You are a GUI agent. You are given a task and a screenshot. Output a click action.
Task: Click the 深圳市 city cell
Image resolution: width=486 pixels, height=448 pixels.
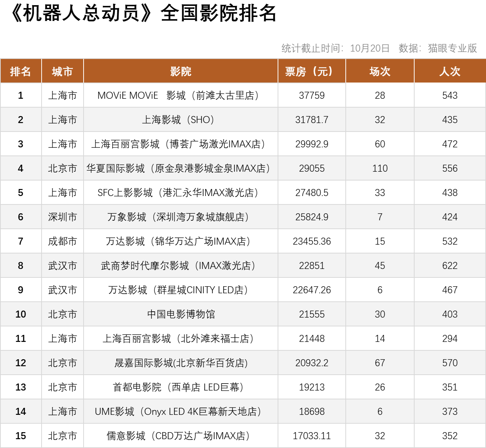point(62,217)
